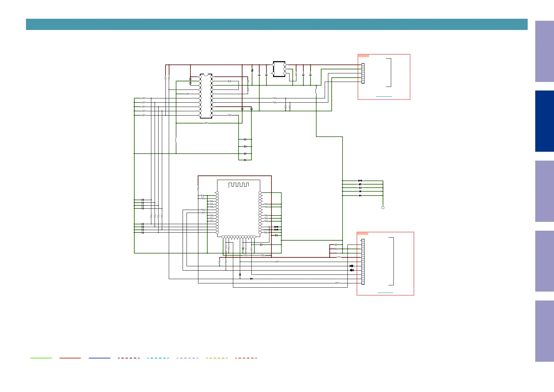
Task: Select the tall dual-row IC near top left
Action: click(206, 96)
